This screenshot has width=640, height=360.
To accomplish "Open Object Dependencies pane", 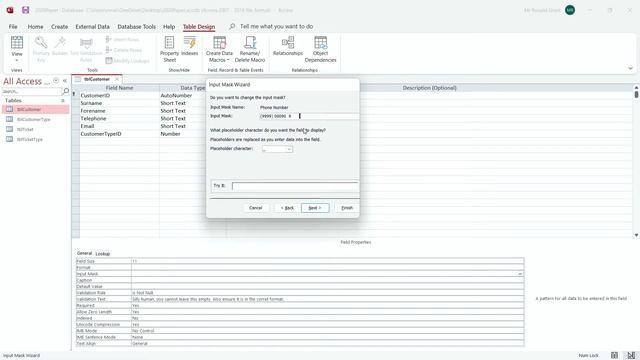I will click(320, 49).
